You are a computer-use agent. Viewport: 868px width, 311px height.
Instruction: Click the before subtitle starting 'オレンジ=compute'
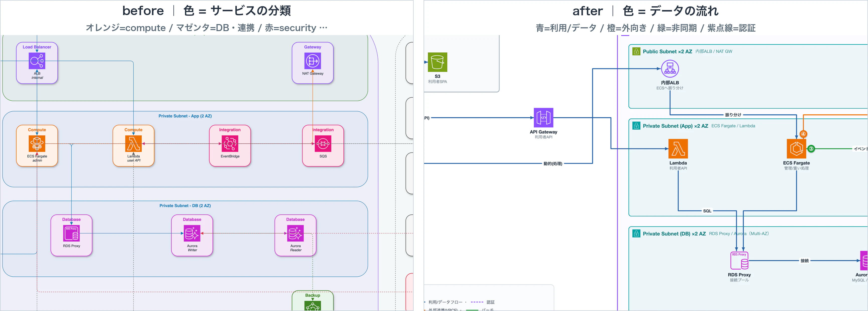[x=207, y=28]
